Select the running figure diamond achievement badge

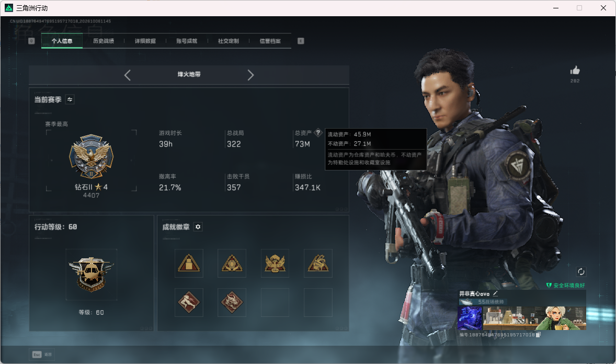coord(189,302)
